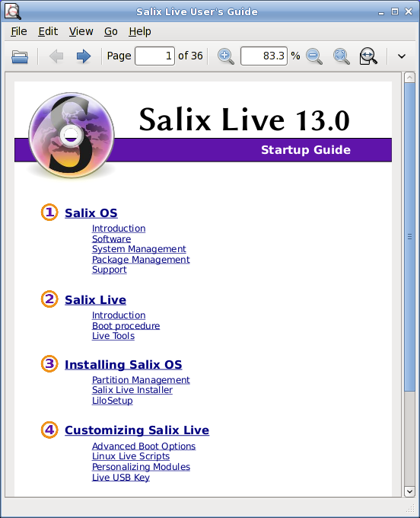Click the circled number 1 chapter badge
Viewport: 420px width, 518px height.
[49, 212]
